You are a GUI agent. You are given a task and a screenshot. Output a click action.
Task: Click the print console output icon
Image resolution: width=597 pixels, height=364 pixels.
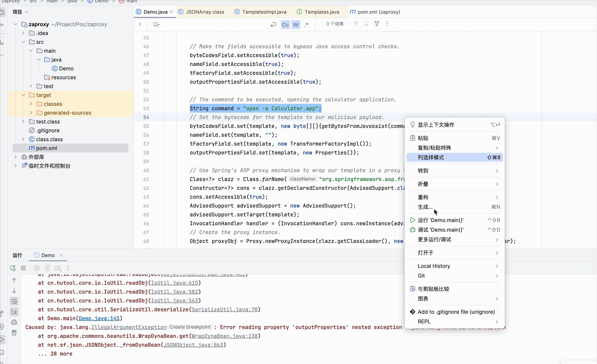click(14, 322)
